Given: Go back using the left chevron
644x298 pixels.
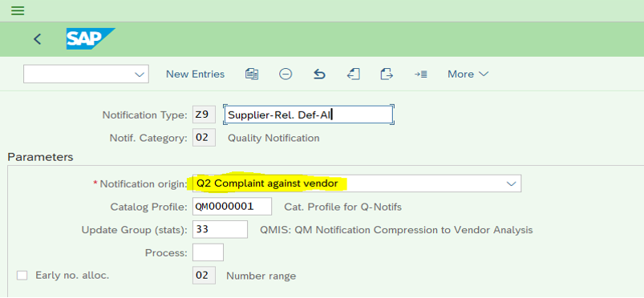Looking at the screenshot, I should (38, 39).
